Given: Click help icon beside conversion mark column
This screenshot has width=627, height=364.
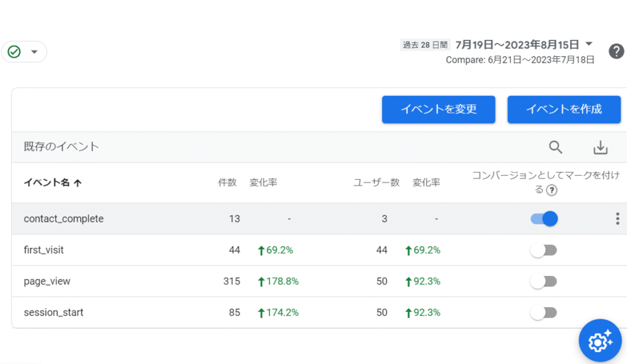Looking at the screenshot, I should [552, 190].
